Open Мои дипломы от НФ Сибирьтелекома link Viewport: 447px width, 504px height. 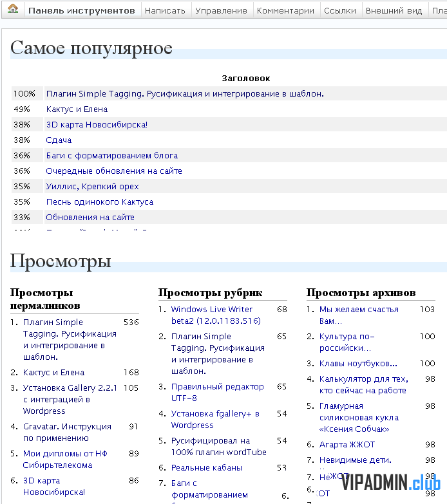[65, 460]
